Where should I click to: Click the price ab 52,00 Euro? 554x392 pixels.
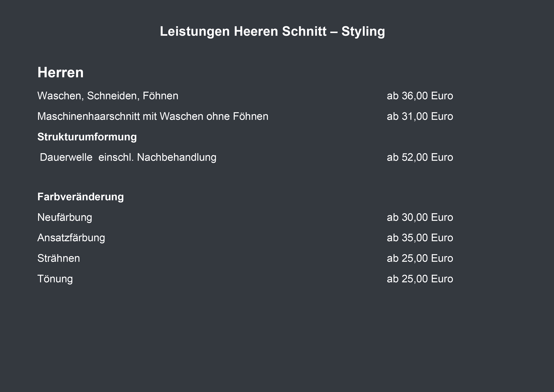[x=420, y=157]
